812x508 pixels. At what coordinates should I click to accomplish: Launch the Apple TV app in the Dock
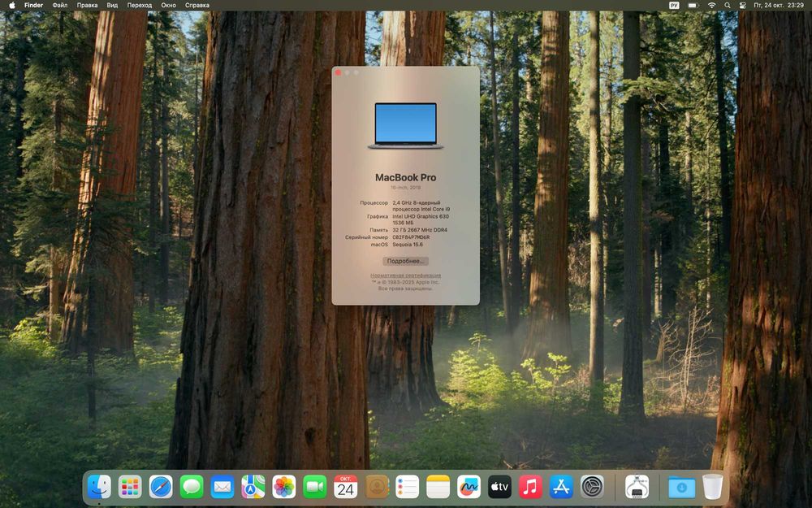pyautogui.click(x=499, y=487)
